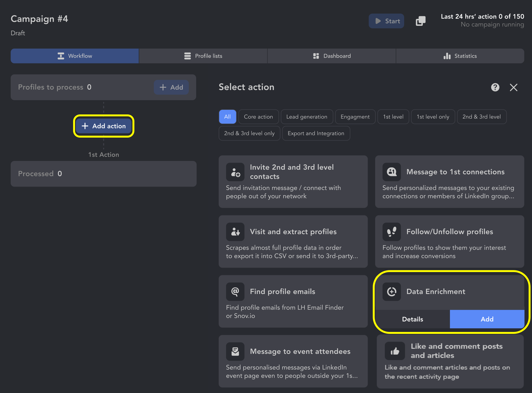Click the Follow/Unfollow profiles footsteps icon
Screen dimensions: 532x393
pos(392,232)
